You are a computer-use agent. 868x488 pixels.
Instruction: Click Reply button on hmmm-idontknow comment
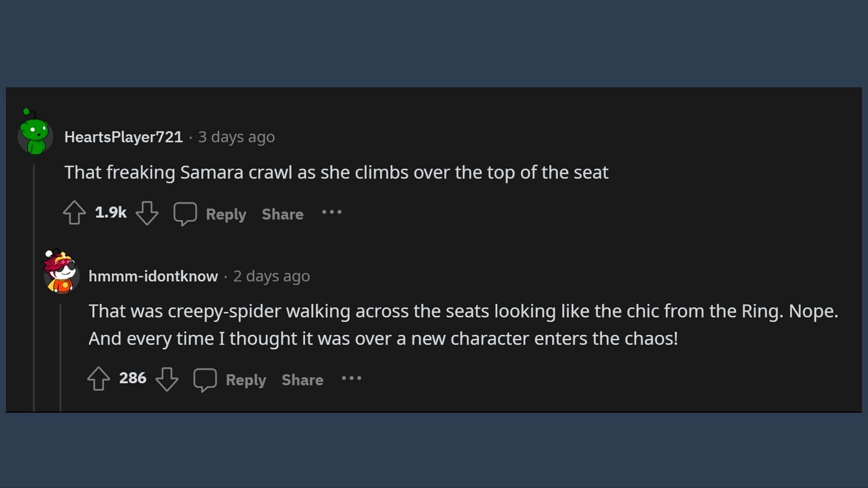click(x=246, y=380)
